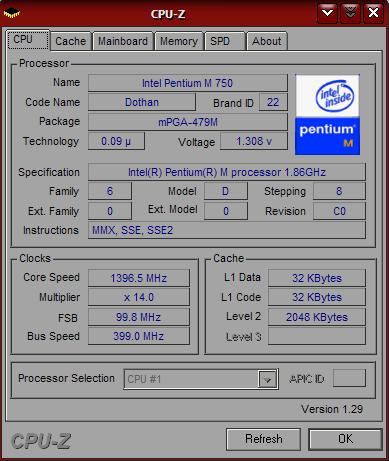Screen dimensions: 389x461
Task: Click the Version 1.29 text
Action: coord(332,409)
